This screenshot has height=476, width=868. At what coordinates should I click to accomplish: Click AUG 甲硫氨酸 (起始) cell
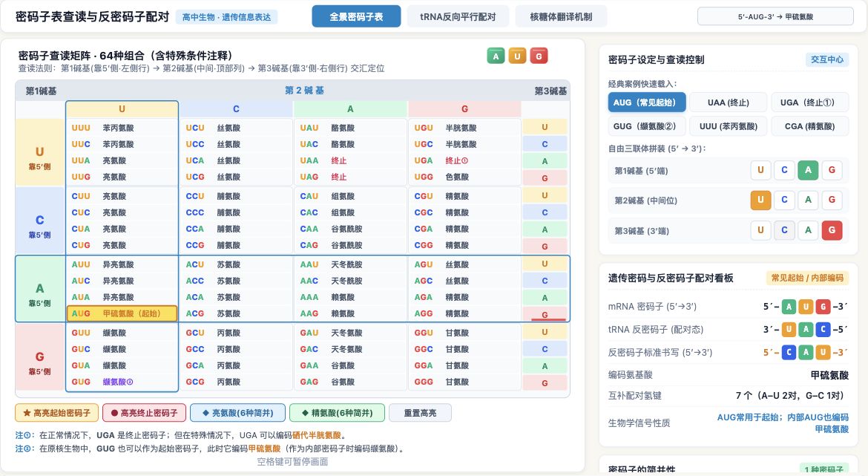point(122,313)
